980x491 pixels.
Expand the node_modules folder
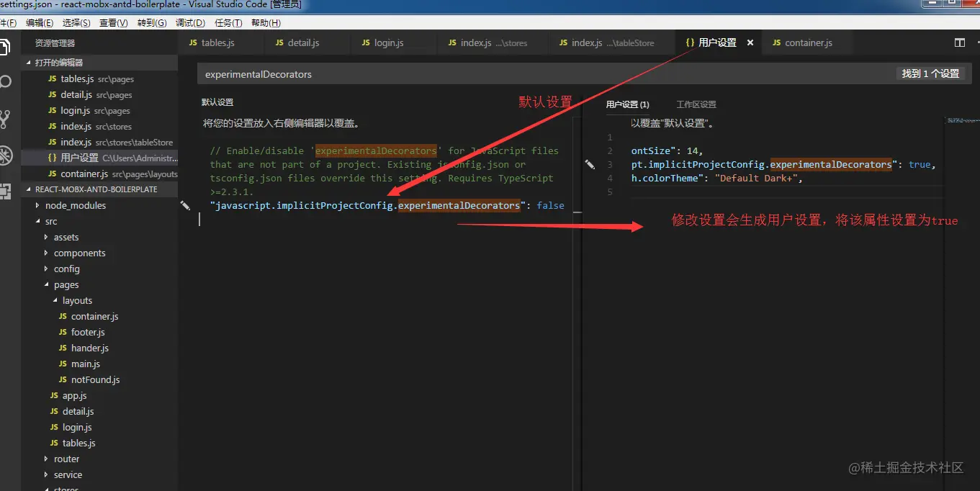pos(99,206)
